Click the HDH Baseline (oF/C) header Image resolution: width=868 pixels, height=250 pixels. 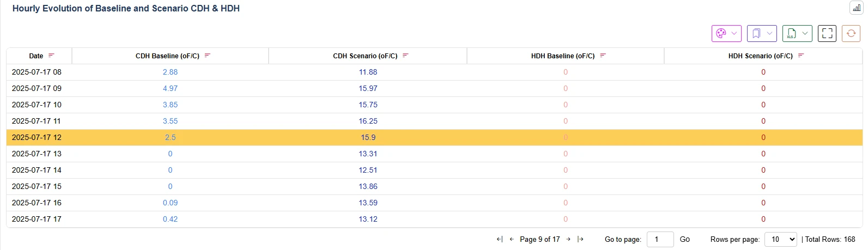563,56
